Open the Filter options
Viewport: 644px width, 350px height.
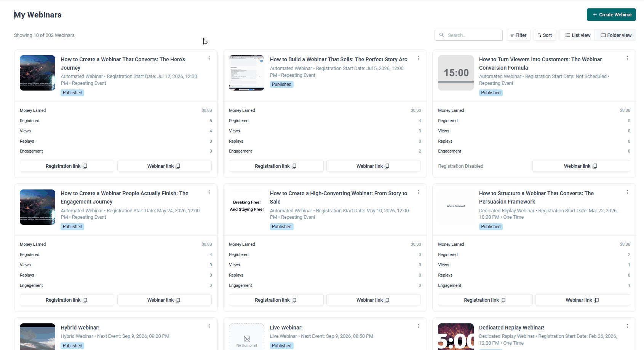point(518,35)
